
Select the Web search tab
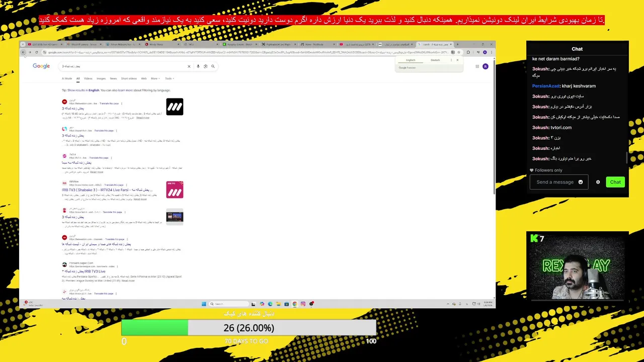point(144,78)
